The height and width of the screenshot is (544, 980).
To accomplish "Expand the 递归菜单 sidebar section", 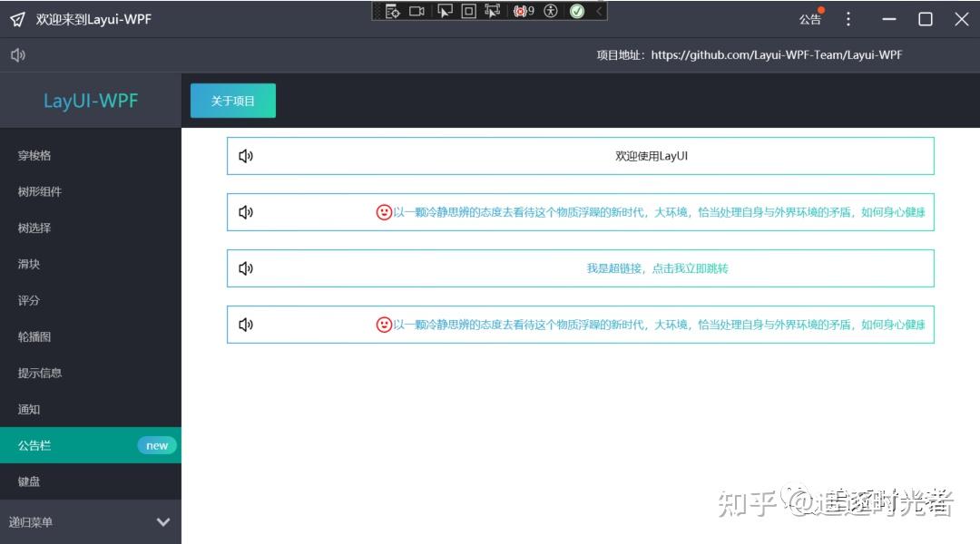I will [91, 521].
